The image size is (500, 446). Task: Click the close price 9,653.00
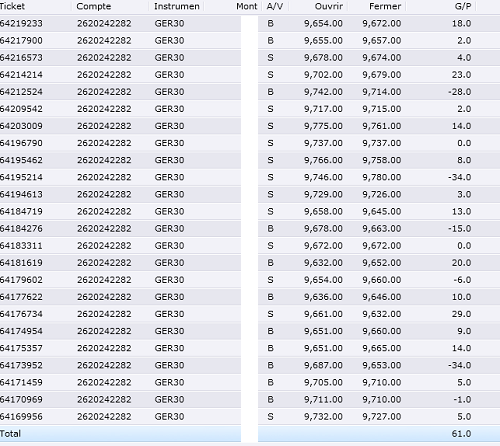point(382,365)
